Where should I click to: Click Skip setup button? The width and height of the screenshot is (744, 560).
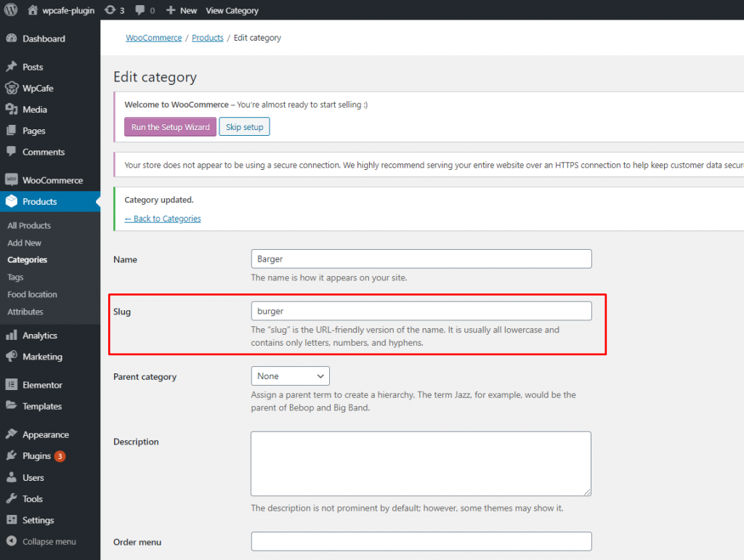pos(244,126)
